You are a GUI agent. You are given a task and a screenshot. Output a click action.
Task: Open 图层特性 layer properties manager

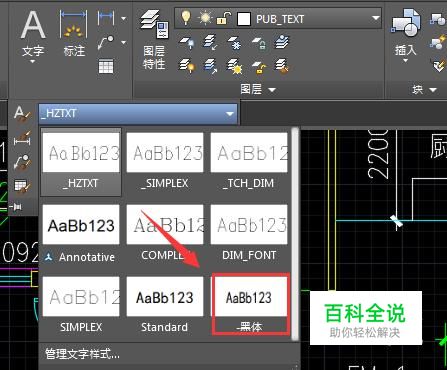(x=154, y=39)
